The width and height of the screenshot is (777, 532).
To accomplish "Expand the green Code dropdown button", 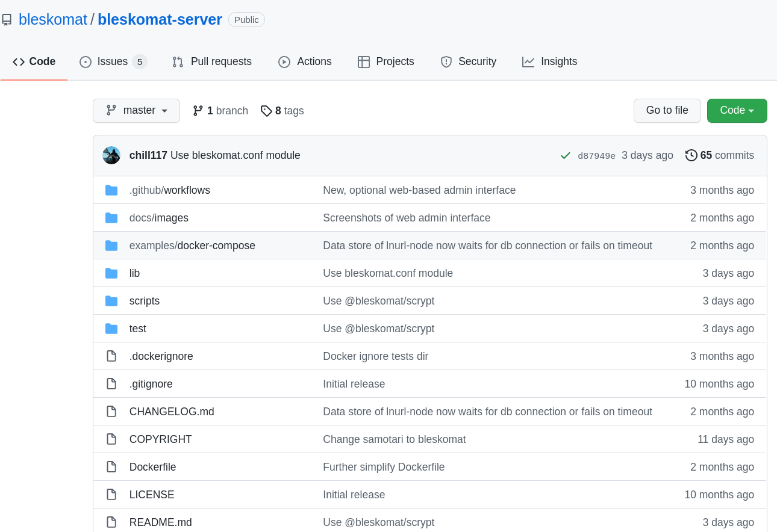I will 737,111.
